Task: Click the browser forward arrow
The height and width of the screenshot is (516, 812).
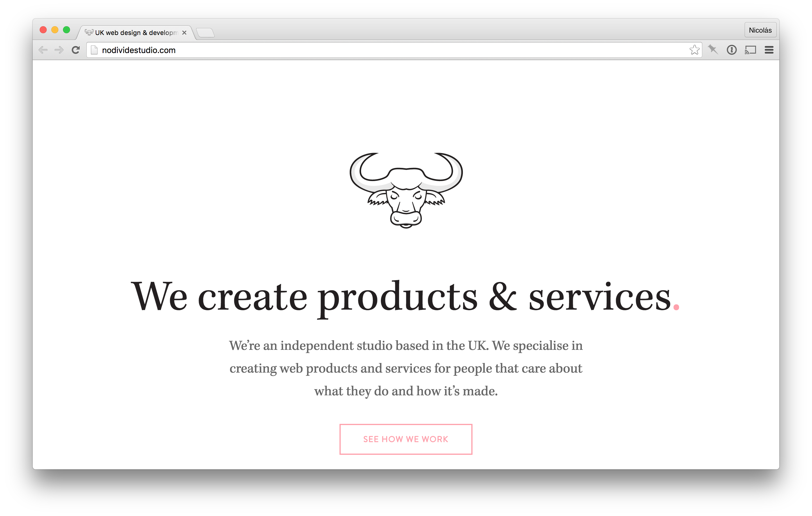Action: point(59,50)
